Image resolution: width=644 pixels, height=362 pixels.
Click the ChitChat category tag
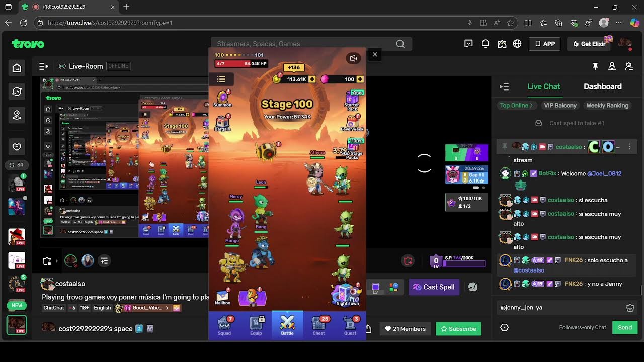click(x=54, y=308)
